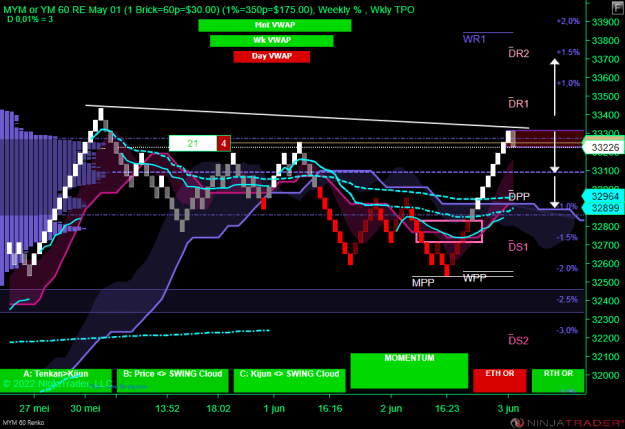Screen dimensions: 625x429
Task: Click the MPP monthly pivot label
Action: pyautogui.click(x=423, y=283)
